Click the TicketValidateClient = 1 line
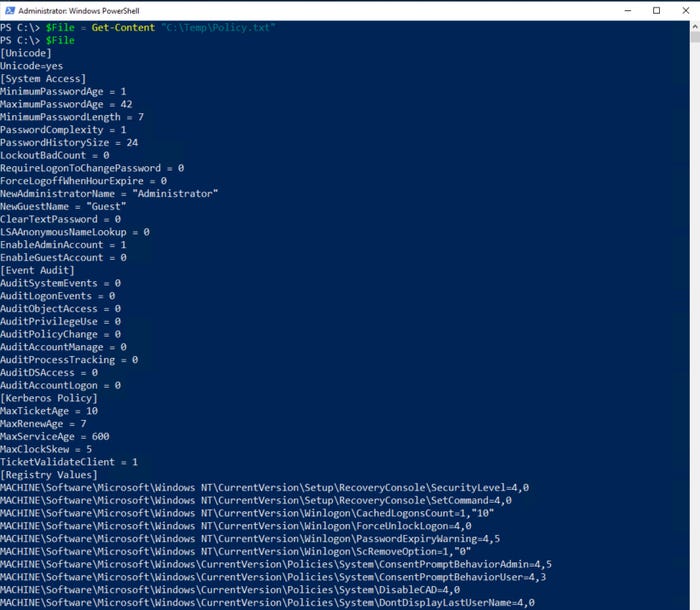The image size is (700, 610). click(x=69, y=462)
